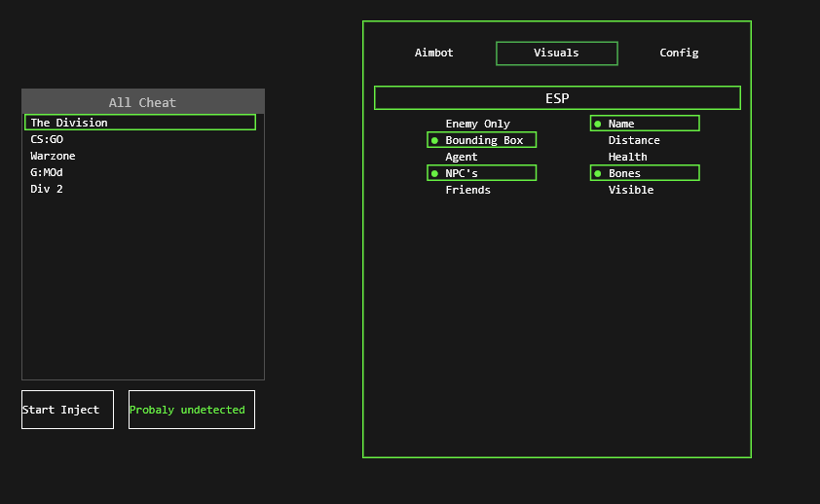Enable the Health option

pos(627,157)
